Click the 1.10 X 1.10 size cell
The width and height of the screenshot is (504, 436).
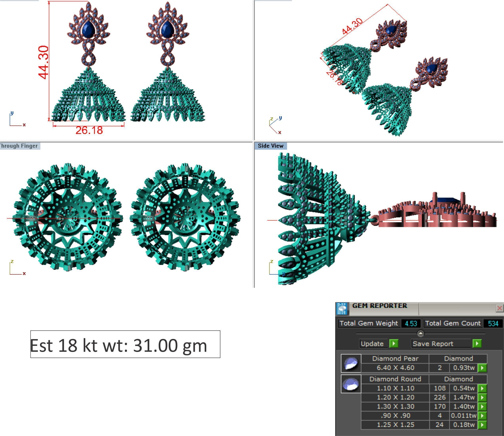tap(395, 388)
